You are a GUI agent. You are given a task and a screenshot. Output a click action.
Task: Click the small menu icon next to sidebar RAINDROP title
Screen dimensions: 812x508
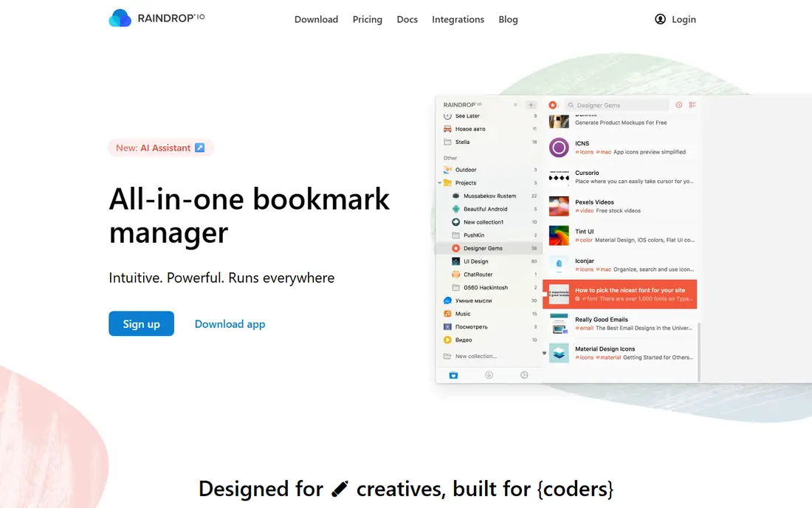[x=515, y=105]
